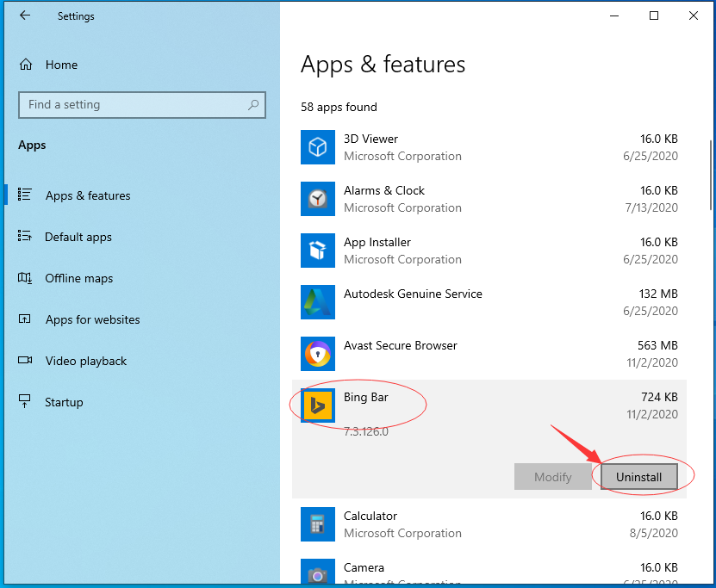The width and height of the screenshot is (716, 588).
Task: Click the back arrow in Settings
Action: click(x=25, y=15)
